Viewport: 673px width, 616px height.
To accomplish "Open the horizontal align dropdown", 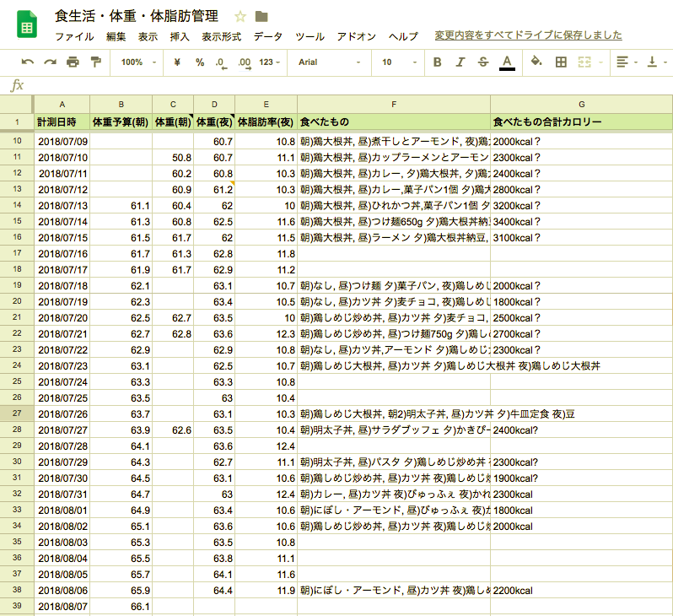I will tap(627, 62).
